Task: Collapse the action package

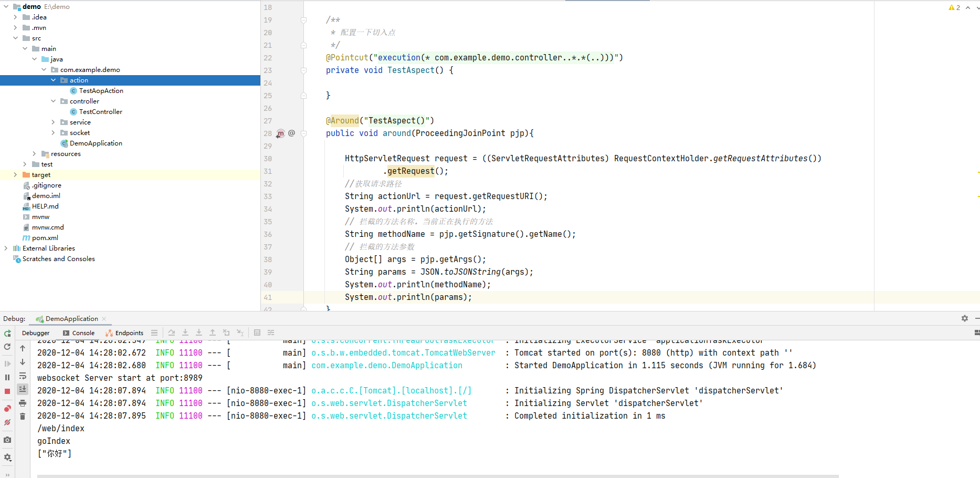Action: click(53, 80)
